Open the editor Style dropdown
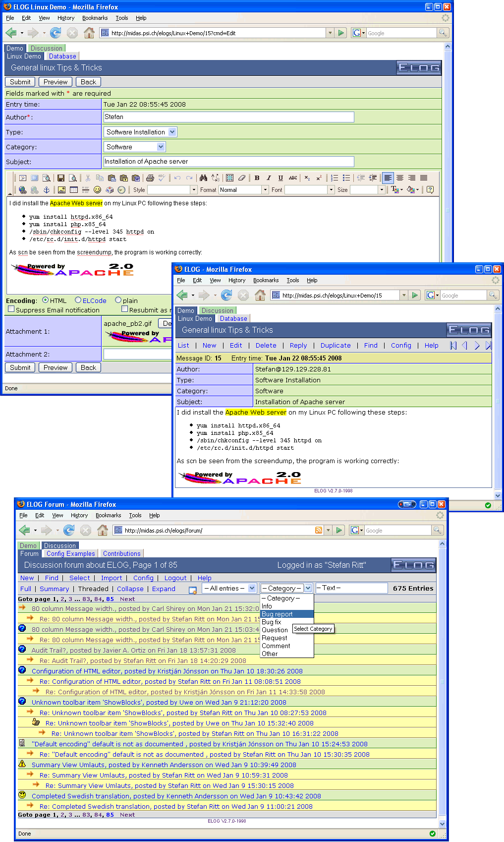 172,190
